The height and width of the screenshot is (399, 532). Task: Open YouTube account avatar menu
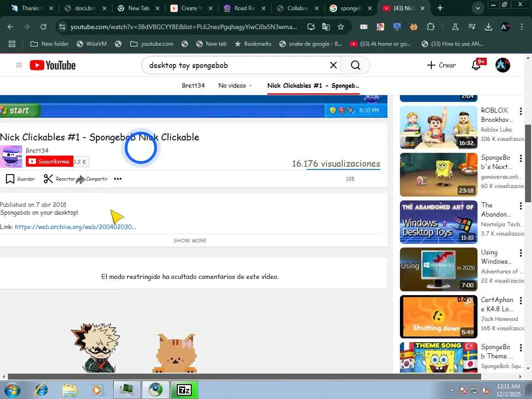pos(502,65)
